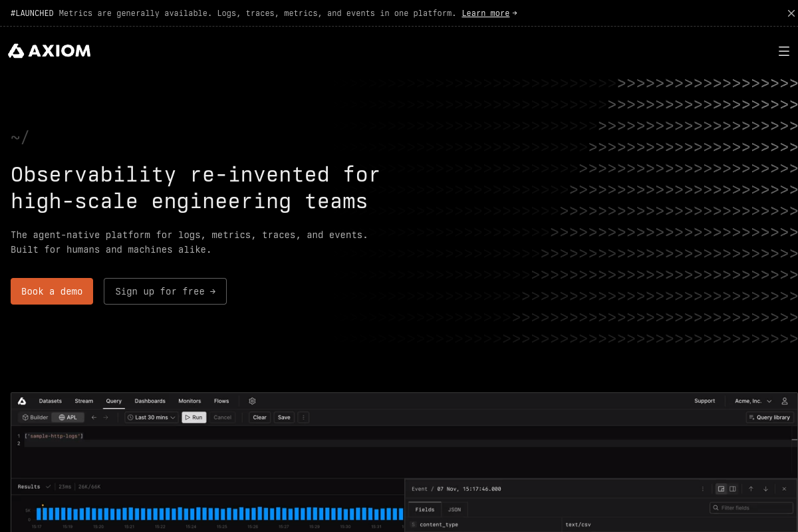
Task: Click the Support link in the app header
Action: point(704,401)
